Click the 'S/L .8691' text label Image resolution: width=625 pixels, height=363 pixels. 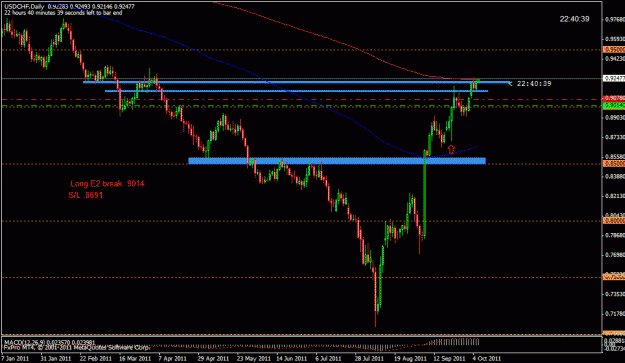[86, 195]
